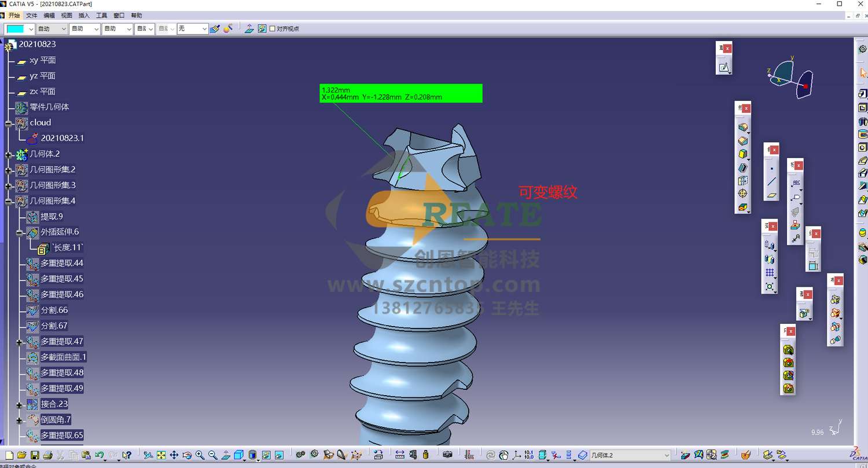Toggle the 对齐视点 checkbox

point(273,28)
